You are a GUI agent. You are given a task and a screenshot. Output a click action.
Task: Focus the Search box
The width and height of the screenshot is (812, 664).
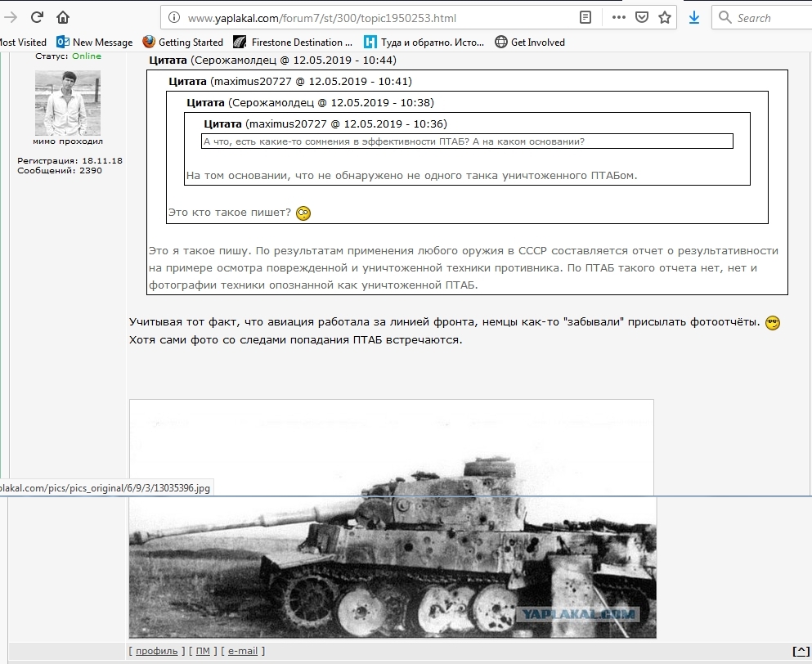coord(762,18)
